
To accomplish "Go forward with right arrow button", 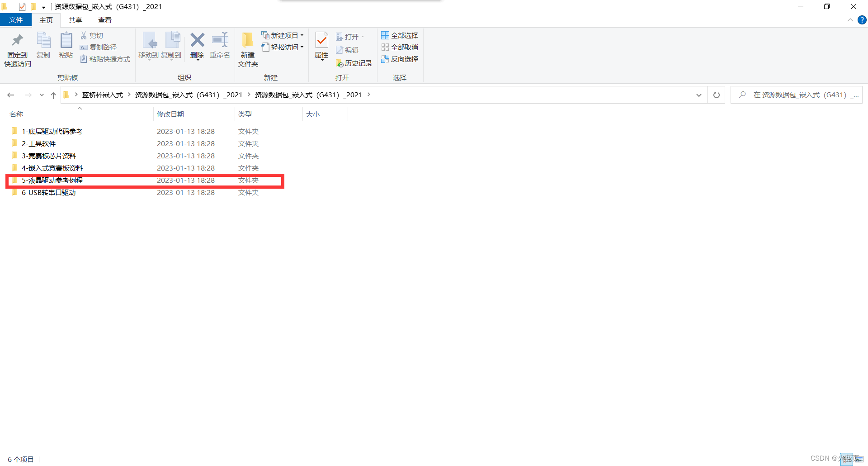I will tap(28, 95).
